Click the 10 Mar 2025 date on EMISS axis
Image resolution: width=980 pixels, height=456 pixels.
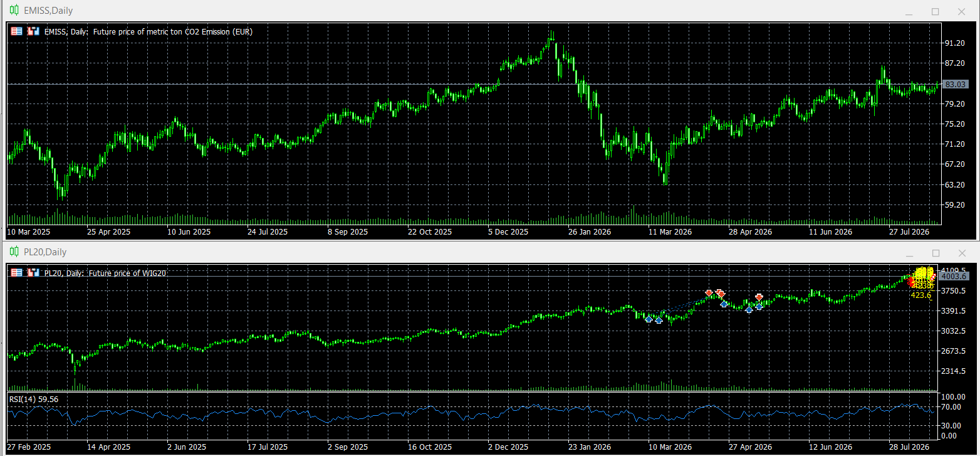pos(29,231)
